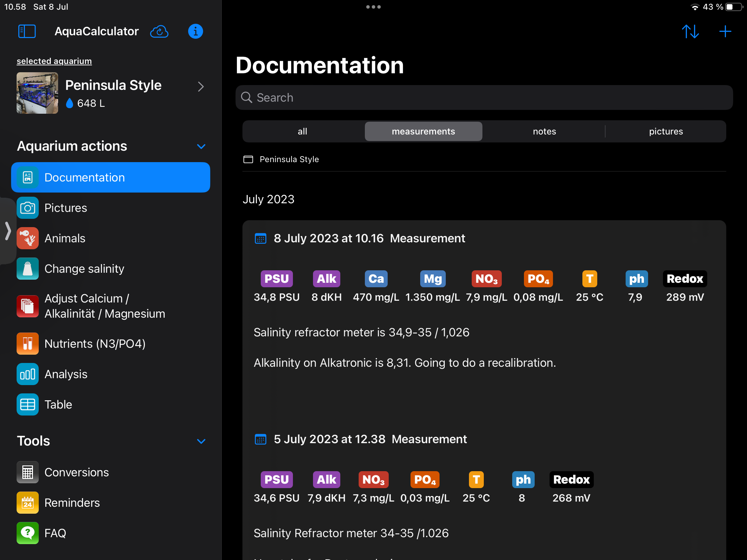Collapse the Aquarium actions section
This screenshot has width=747, height=560.
click(201, 146)
